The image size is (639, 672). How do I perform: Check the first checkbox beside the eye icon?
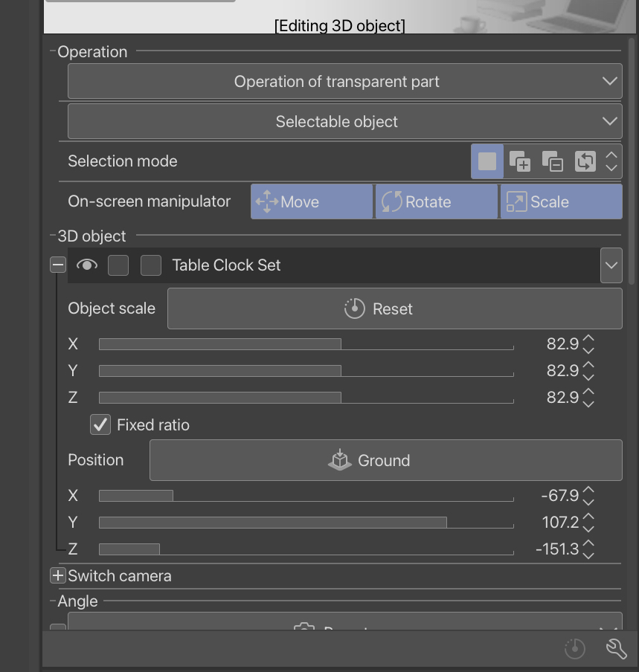click(x=118, y=265)
